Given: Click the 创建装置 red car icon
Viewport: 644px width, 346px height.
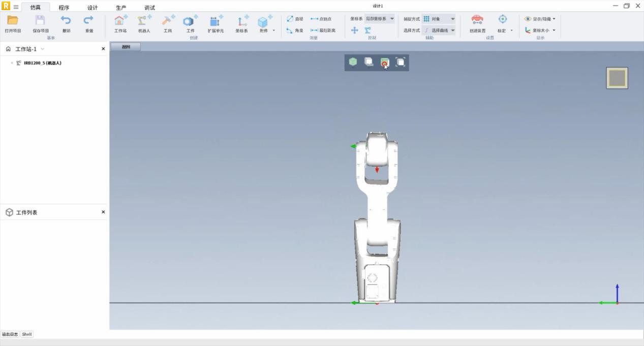Looking at the screenshot, I should tap(477, 20).
